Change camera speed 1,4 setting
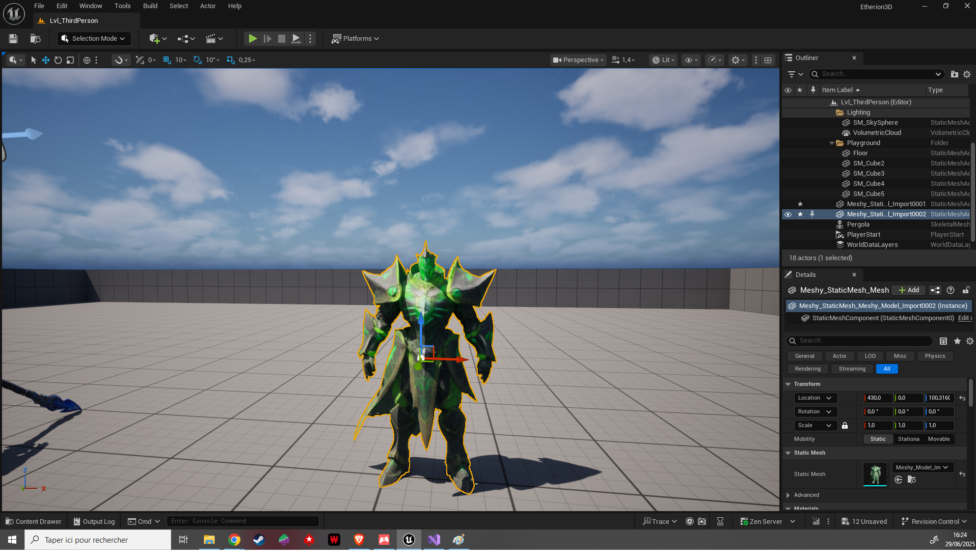This screenshot has width=976, height=560. (x=623, y=60)
